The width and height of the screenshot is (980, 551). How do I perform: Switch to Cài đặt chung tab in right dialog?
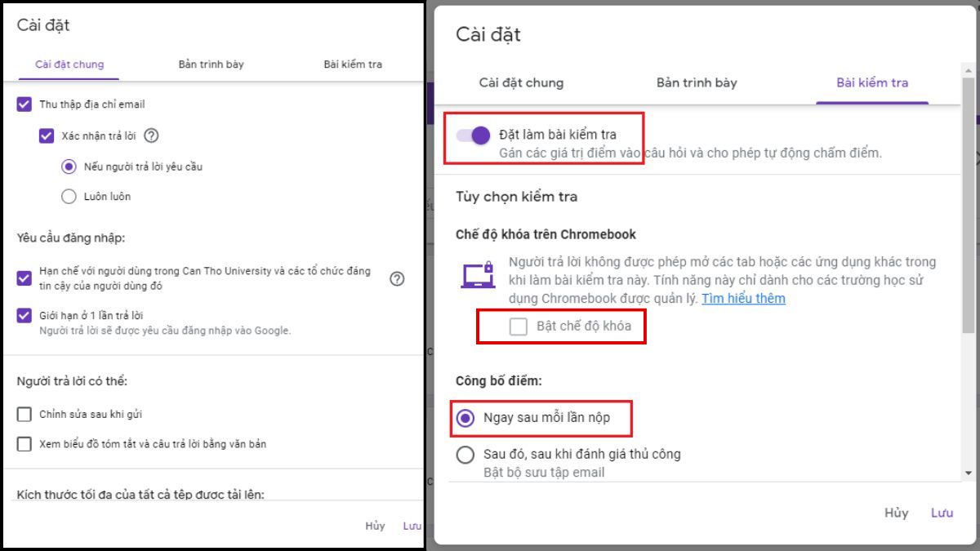coord(521,82)
